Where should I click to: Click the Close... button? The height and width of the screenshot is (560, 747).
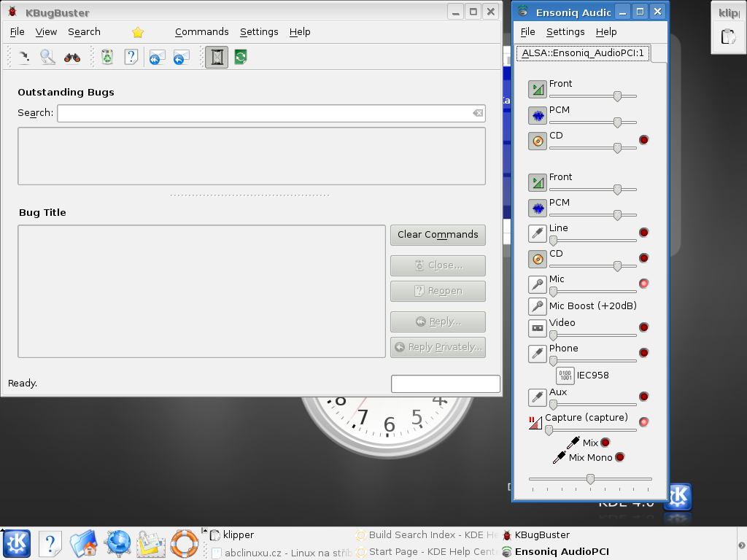pos(438,265)
